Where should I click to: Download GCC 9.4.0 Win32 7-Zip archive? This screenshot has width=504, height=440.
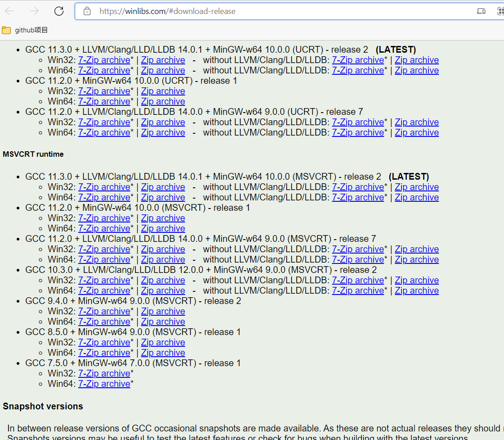click(104, 311)
